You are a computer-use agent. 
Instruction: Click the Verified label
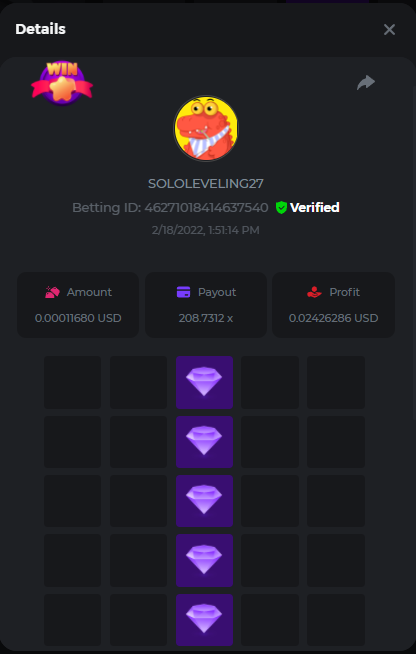point(315,207)
